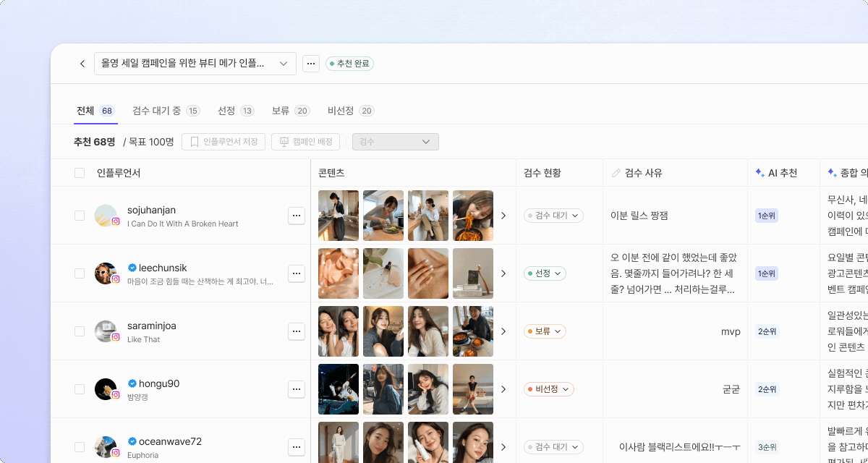Open the 검수 대기 status dropdown for oceanwave72
Image resolution: width=868 pixels, height=463 pixels.
tap(553, 447)
